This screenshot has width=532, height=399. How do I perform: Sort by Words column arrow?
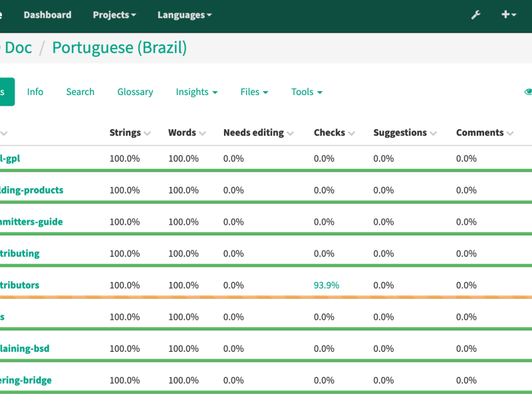203,134
